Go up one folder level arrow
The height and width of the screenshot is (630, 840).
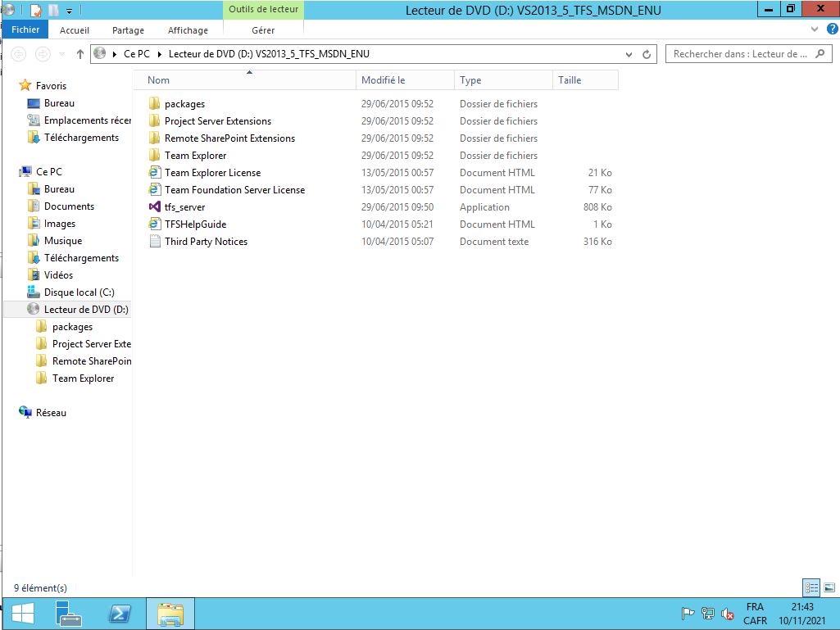point(80,54)
